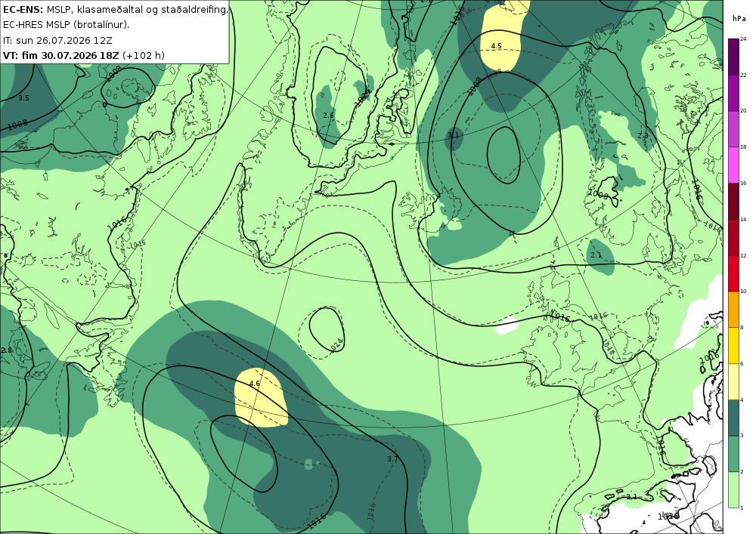Click the 3.5 value label at upper left
Image resolution: width=756 pixels, height=534 pixels.
coord(23,97)
